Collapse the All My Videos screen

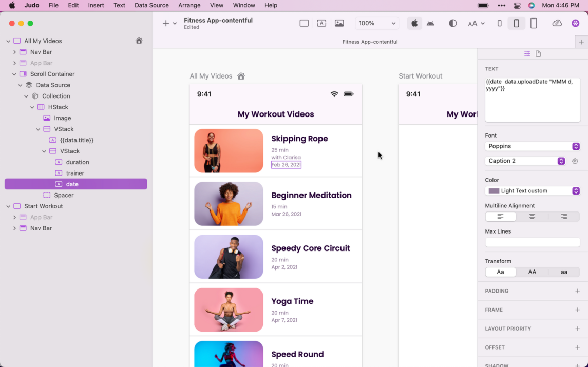pyautogui.click(x=8, y=41)
